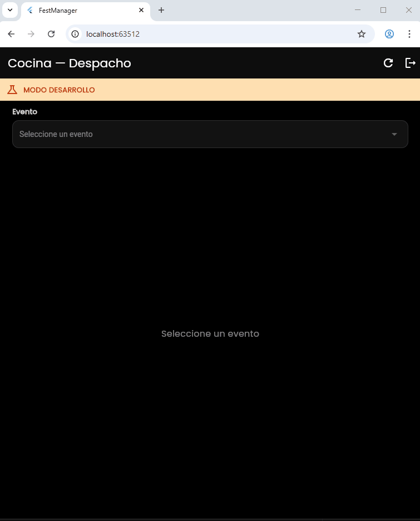This screenshot has width=420, height=521.
Task: Click the MODO DESARROLLO banner text
Action: click(59, 90)
